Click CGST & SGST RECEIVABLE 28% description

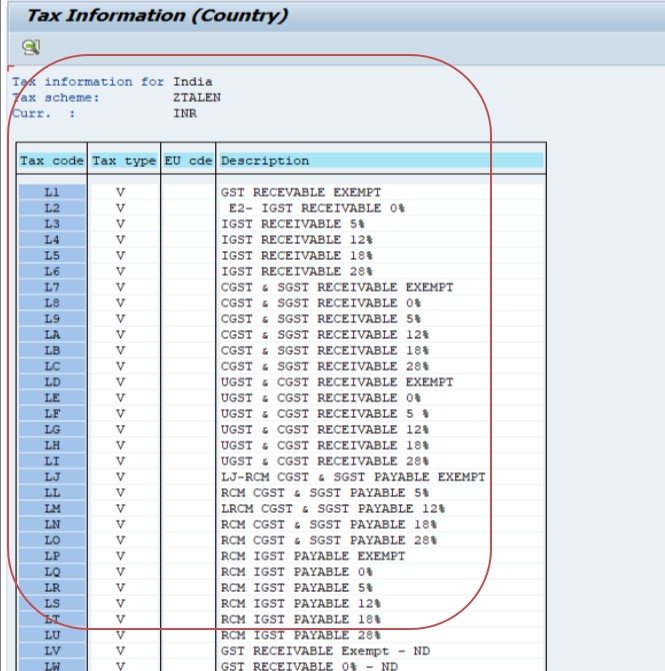coord(325,366)
